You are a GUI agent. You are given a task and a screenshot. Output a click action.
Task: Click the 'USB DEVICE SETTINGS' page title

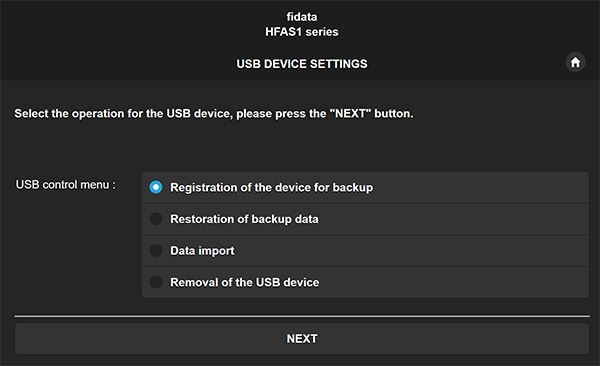(x=302, y=64)
